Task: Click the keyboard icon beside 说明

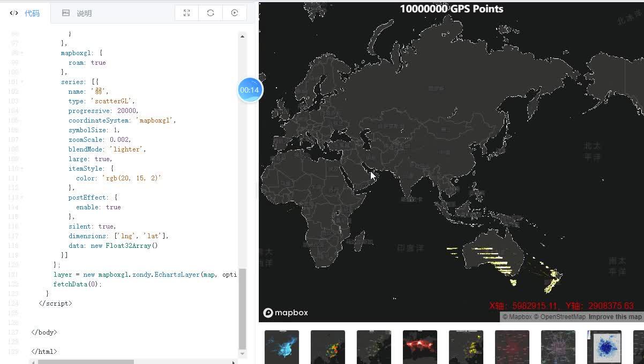Action: [65, 13]
